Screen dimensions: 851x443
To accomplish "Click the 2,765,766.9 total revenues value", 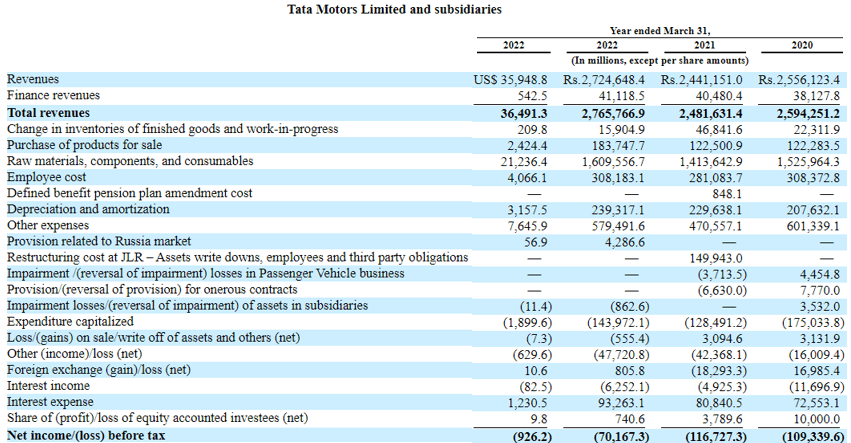I will [612, 113].
